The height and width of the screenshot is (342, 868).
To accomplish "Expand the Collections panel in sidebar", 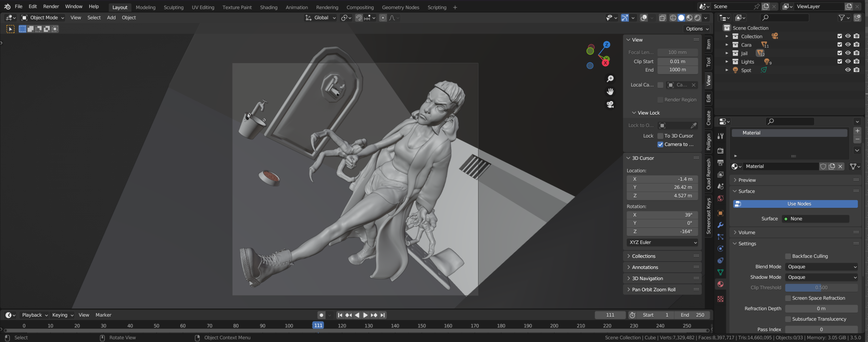I will (x=643, y=256).
